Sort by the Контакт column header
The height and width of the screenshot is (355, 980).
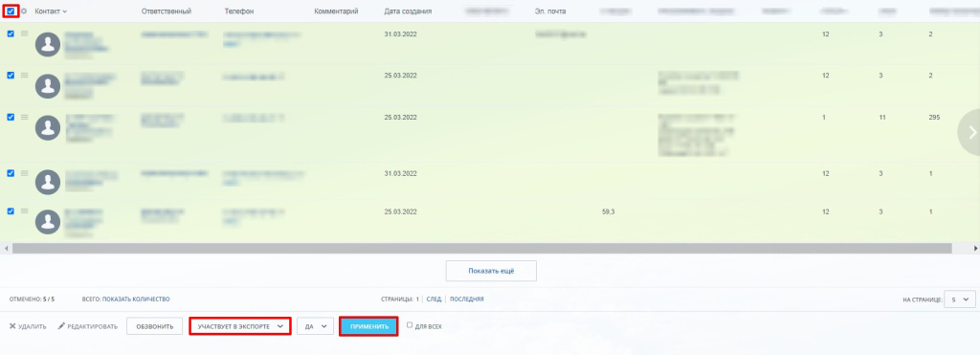[x=51, y=11]
